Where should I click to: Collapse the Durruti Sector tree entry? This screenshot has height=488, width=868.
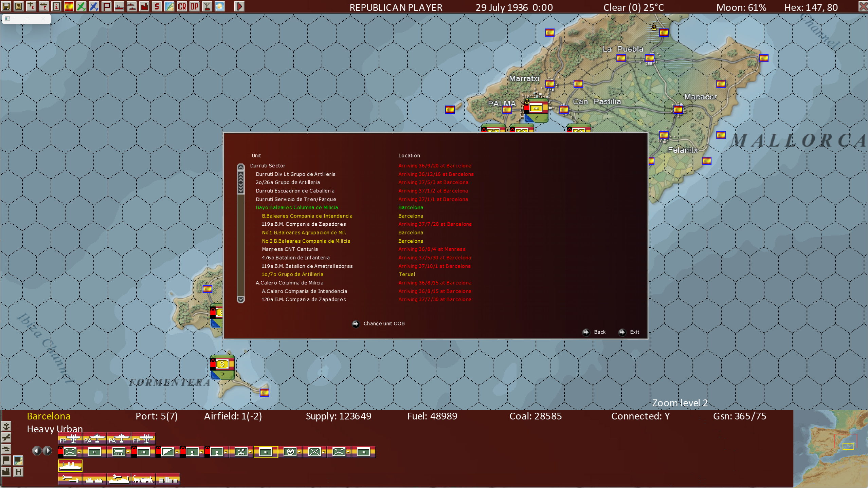(x=268, y=166)
